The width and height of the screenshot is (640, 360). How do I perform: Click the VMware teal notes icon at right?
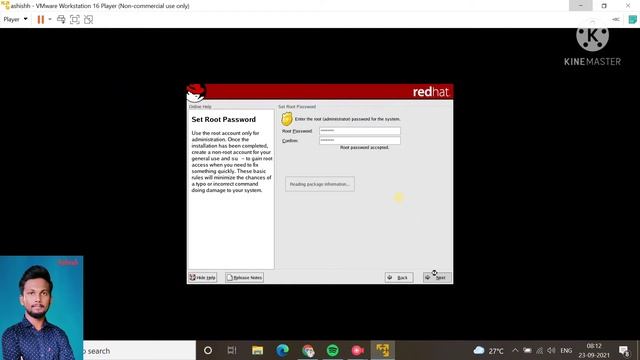point(632,19)
